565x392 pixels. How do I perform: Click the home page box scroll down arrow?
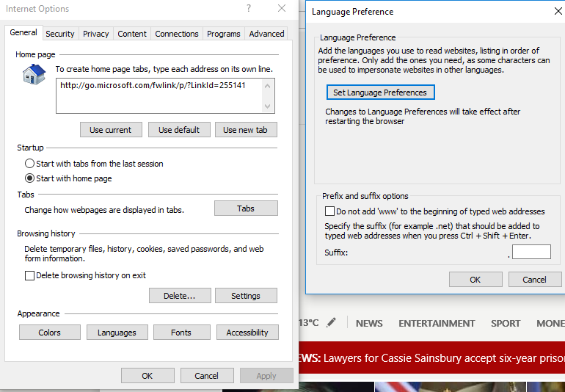(267, 106)
